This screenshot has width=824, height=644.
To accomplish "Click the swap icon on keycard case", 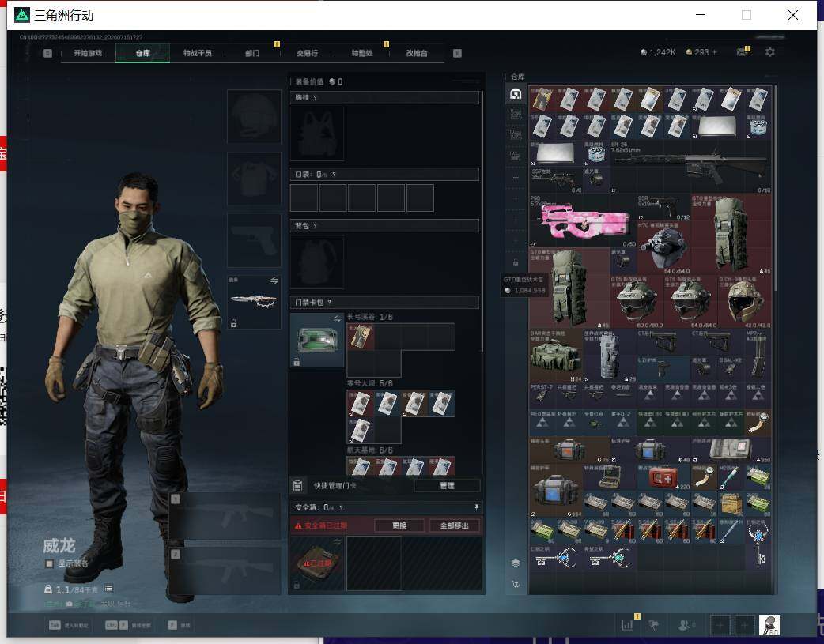I will [x=337, y=319].
